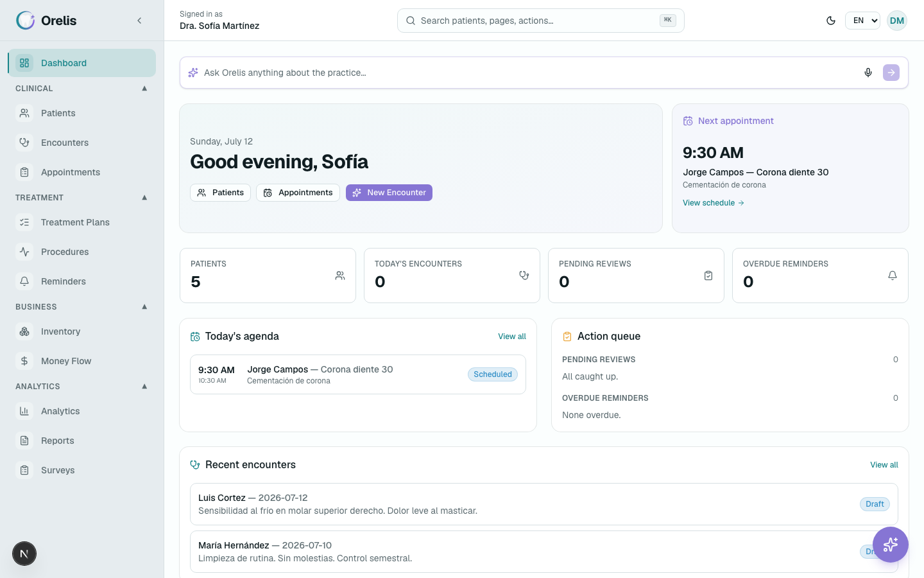This screenshot has width=924, height=578.
Task: Follow the View schedule link
Action: point(714,203)
